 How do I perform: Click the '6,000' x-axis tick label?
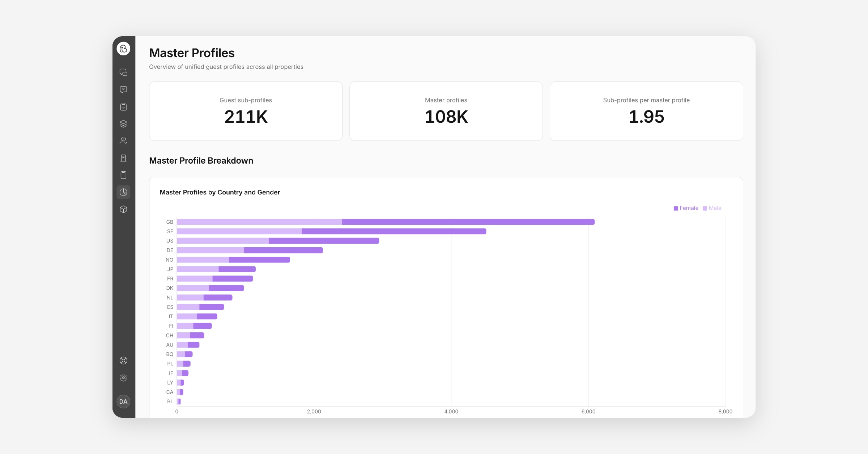click(588, 412)
